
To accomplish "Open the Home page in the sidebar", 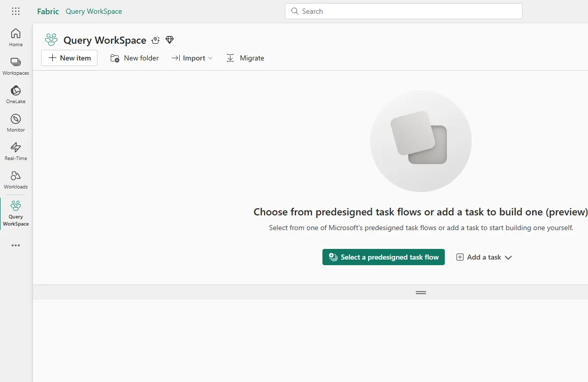I will [15, 37].
